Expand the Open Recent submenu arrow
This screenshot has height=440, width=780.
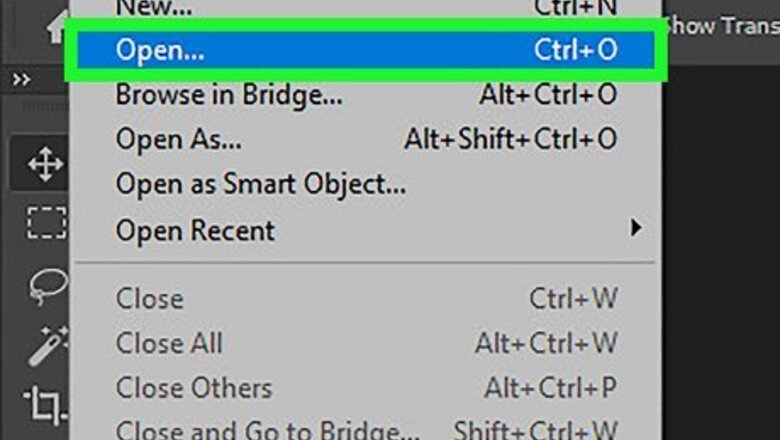coord(636,228)
